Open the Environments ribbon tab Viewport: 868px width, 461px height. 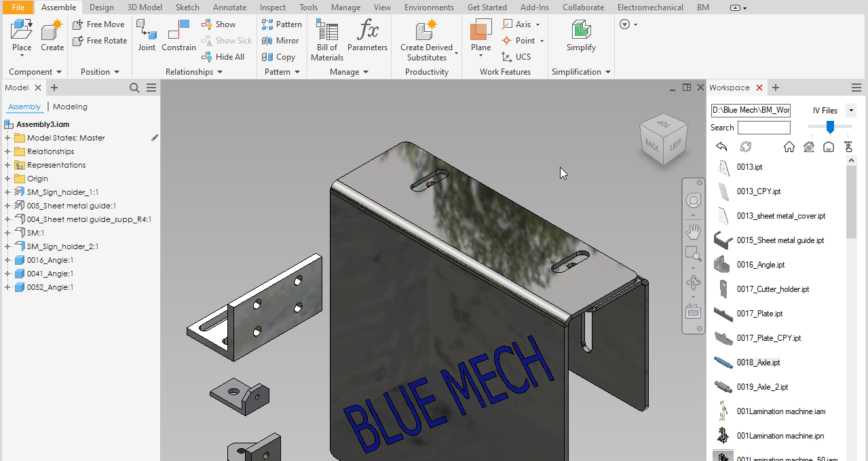429,7
